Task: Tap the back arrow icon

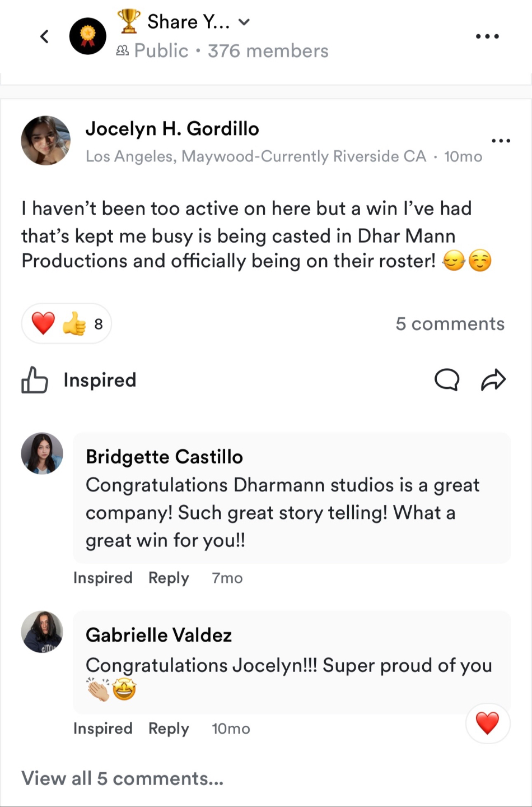Action: coord(45,36)
